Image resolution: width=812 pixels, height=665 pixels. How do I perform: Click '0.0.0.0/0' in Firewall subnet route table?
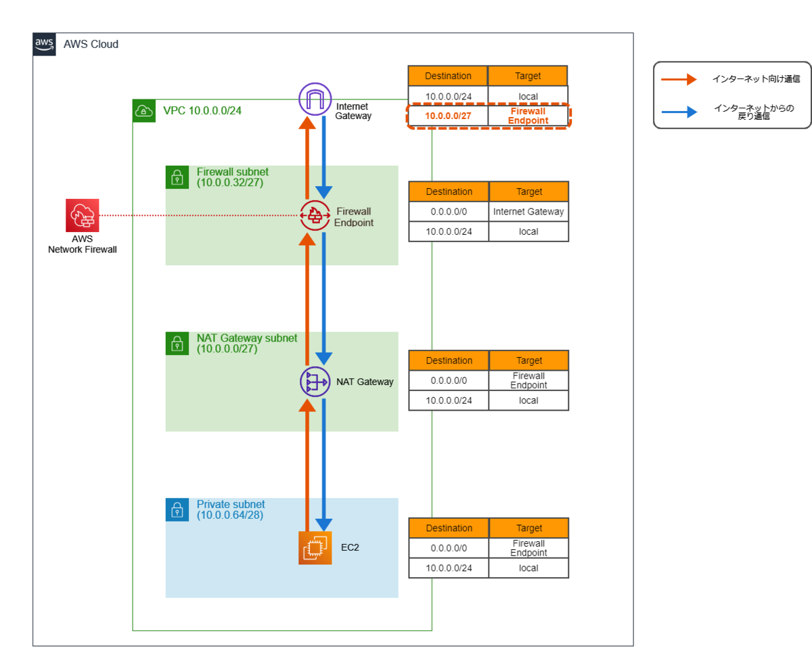tap(449, 212)
